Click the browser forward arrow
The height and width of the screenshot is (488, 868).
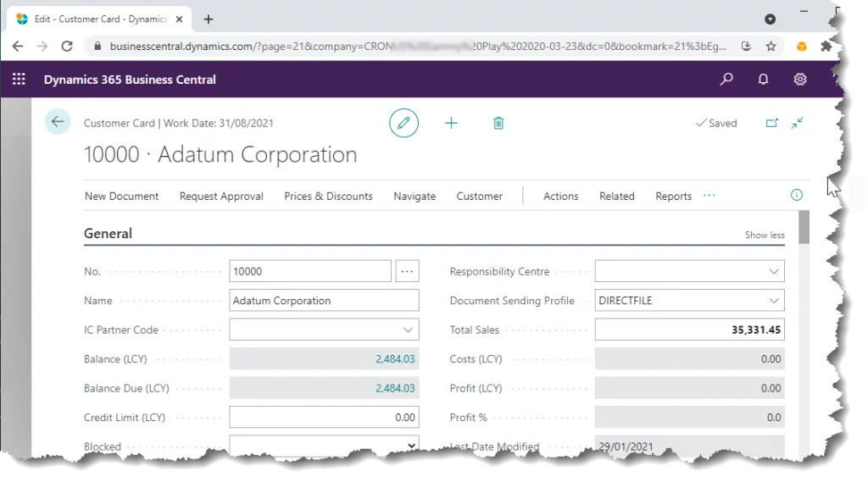pos(42,47)
